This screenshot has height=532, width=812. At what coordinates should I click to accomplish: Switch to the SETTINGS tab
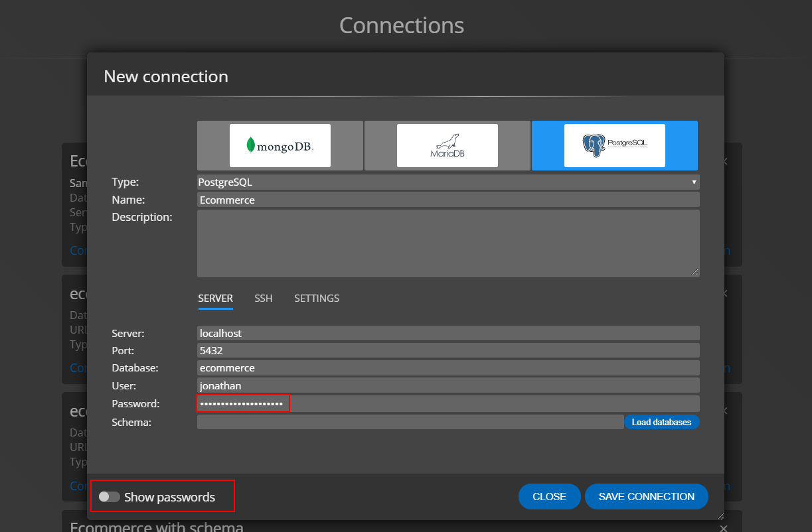click(317, 299)
